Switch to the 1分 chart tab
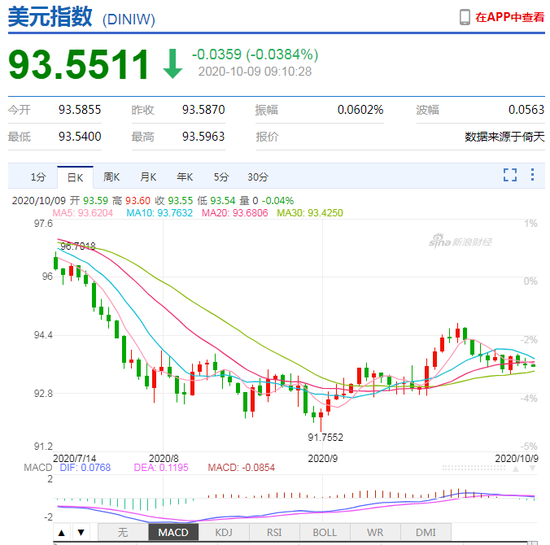Viewport: 550px width, 545px height. 38,177
